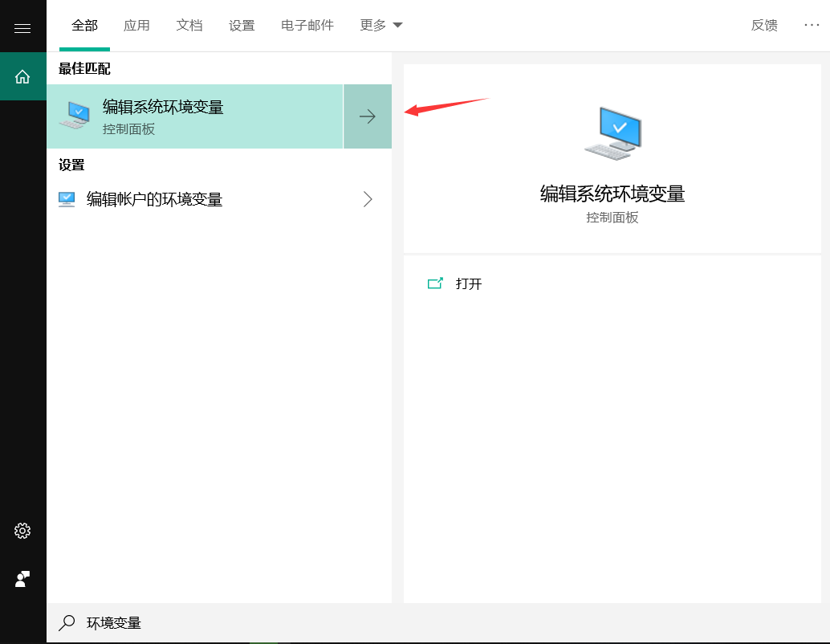
Task: Click the computer icon beside 编辑系统环境变量 result
Action: [x=75, y=116]
